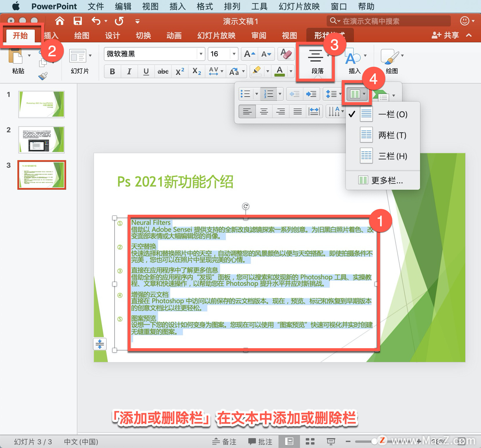Apply the font color A swatch

280,71
